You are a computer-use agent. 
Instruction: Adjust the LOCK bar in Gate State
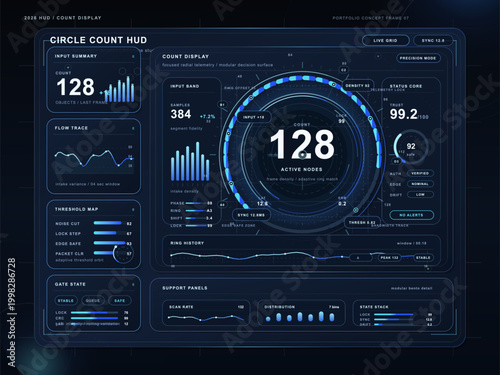95,313
